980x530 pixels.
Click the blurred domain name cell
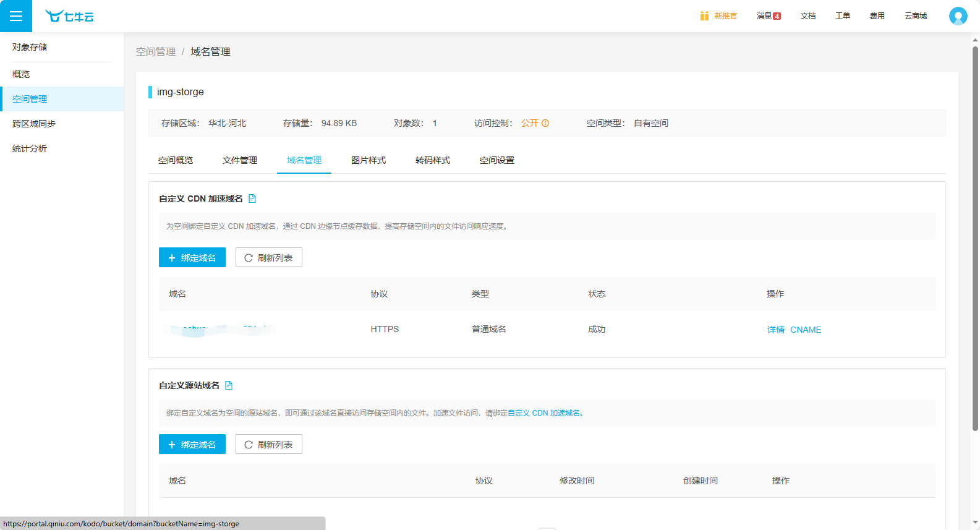(221, 330)
